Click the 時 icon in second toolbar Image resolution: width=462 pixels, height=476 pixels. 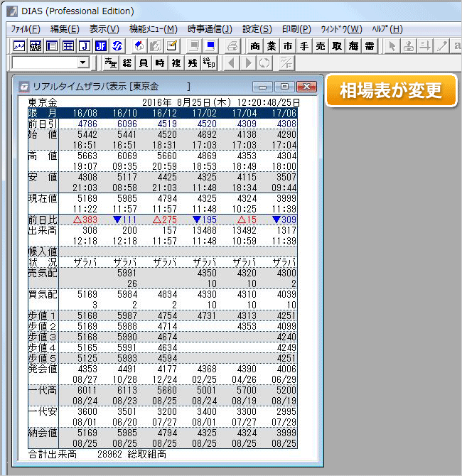tap(160, 63)
